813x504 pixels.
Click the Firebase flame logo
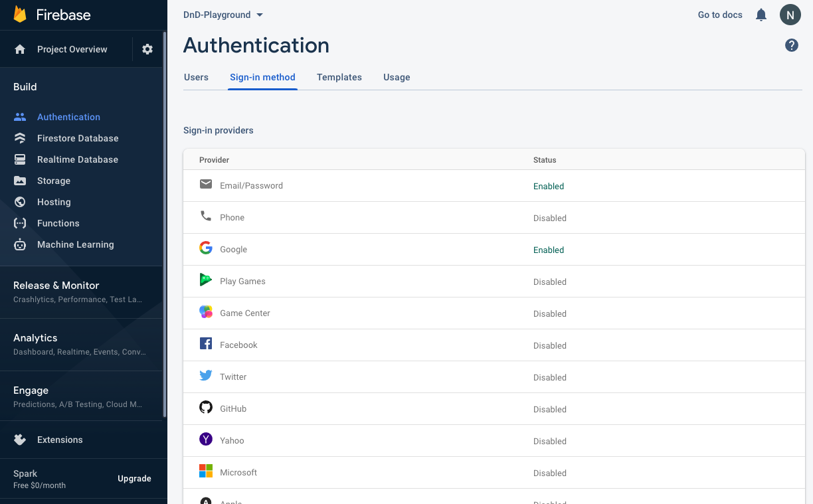tap(20, 15)
